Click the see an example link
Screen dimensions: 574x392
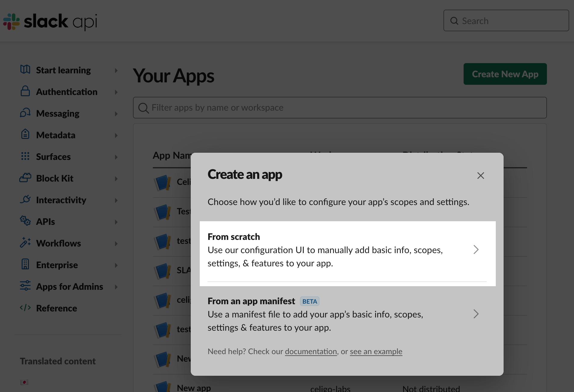[376, 351]
